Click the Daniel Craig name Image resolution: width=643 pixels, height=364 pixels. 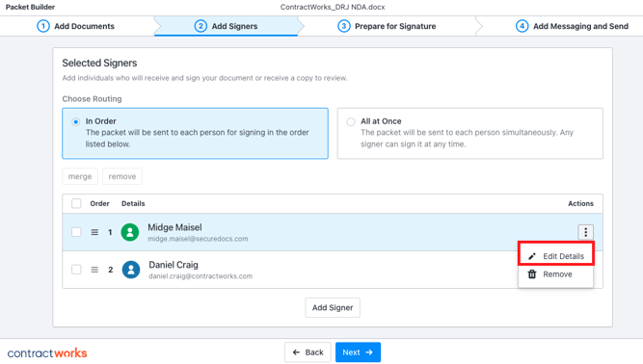(174, 265)
